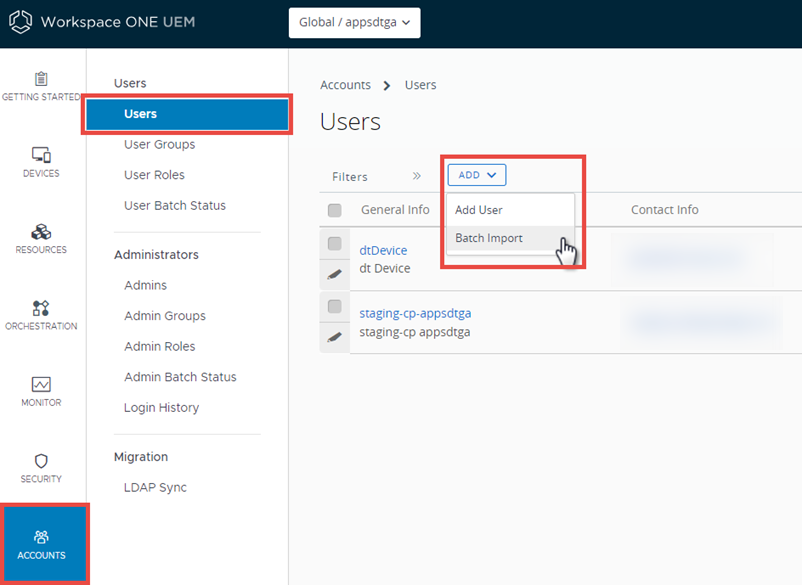Click Accounts in the breadcrumb
The image size is (802, 585).
click(x=345, y=85)
